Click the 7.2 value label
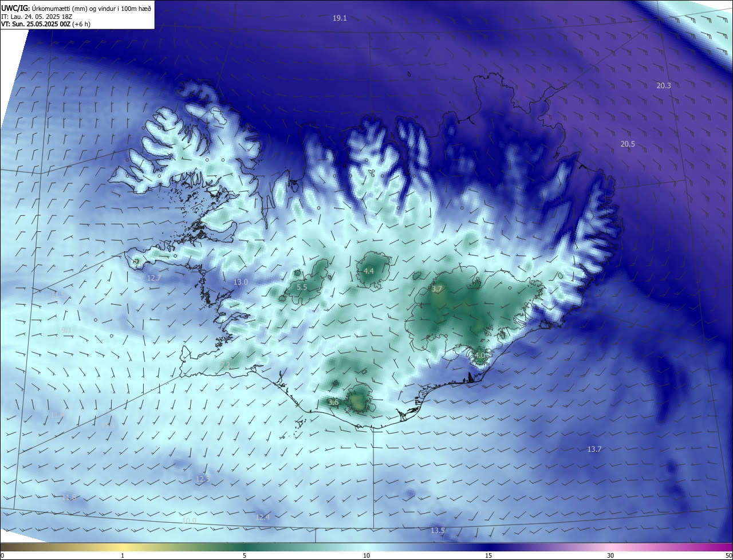The height and width of the screenshot is (560, 733). pyautogui.click(x=225, y=365)
